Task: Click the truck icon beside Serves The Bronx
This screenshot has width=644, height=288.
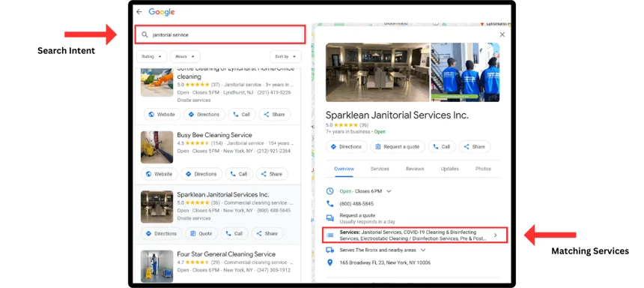Action: tap(329, 250)
